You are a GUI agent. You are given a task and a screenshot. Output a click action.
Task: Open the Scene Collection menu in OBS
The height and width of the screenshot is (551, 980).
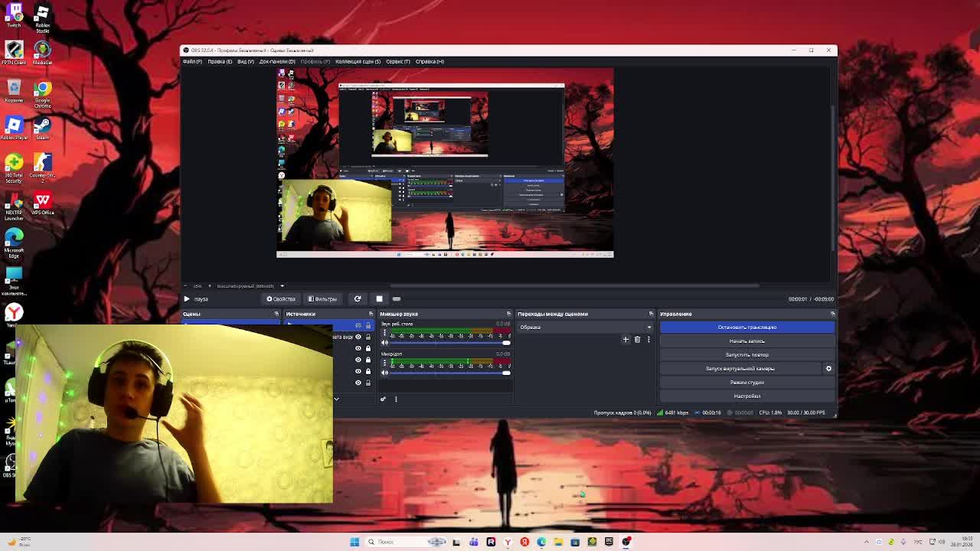pos(358,61)
